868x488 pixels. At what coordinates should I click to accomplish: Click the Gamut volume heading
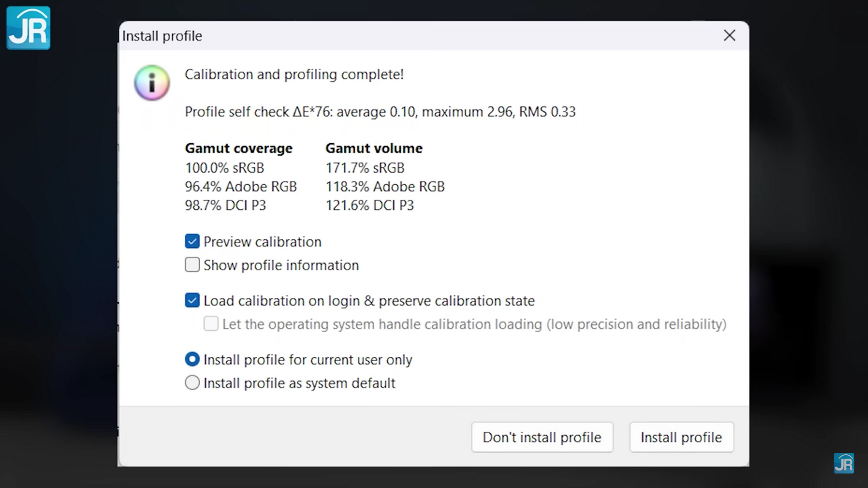374,148
